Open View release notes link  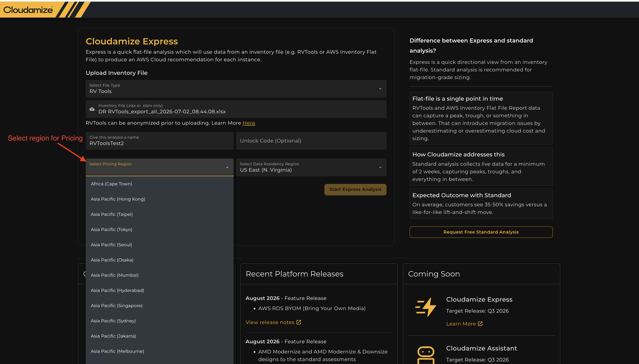point(270,322)
